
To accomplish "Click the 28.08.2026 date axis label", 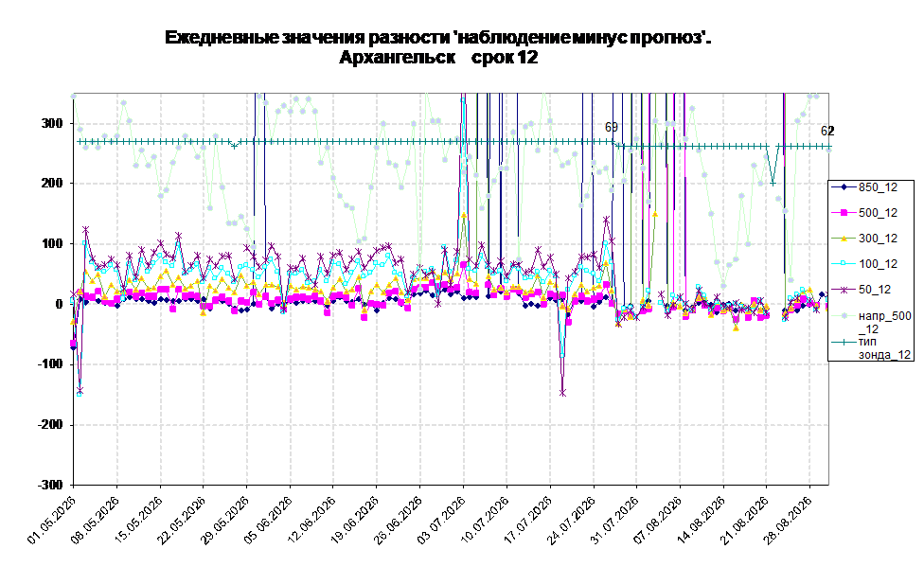I will click(x=789, y=521).
